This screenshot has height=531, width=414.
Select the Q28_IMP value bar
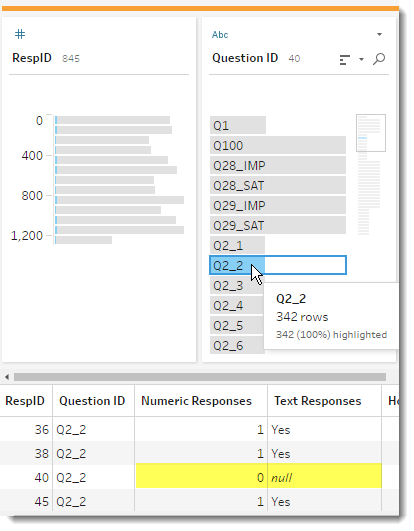pos(278,165)
